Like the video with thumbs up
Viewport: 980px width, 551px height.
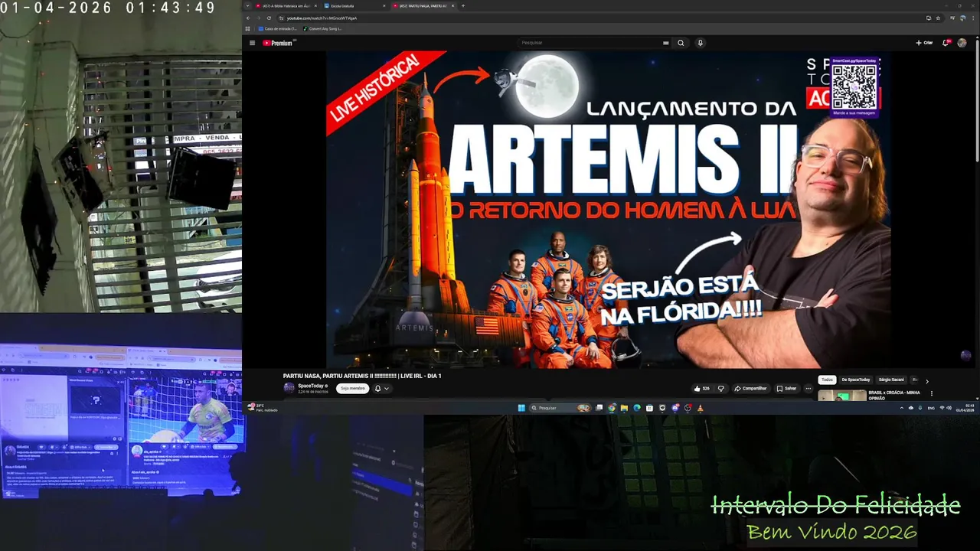(701, 388)
